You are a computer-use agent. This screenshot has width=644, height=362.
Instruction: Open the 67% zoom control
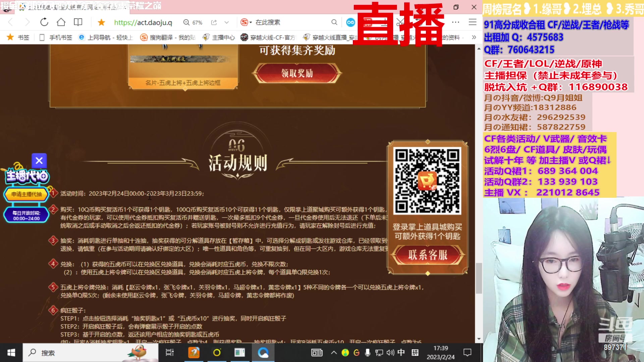(x=193, y=22)
